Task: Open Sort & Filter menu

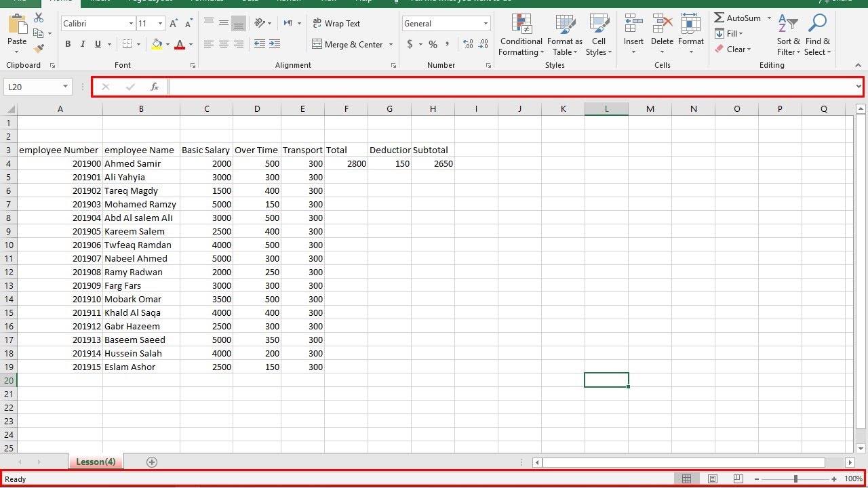Action: [x=788, y=35]
